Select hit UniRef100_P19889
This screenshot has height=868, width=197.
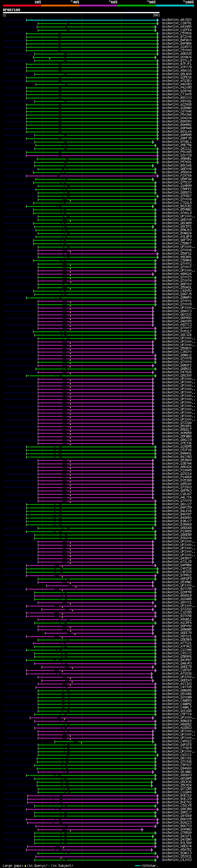pos(177,531)
